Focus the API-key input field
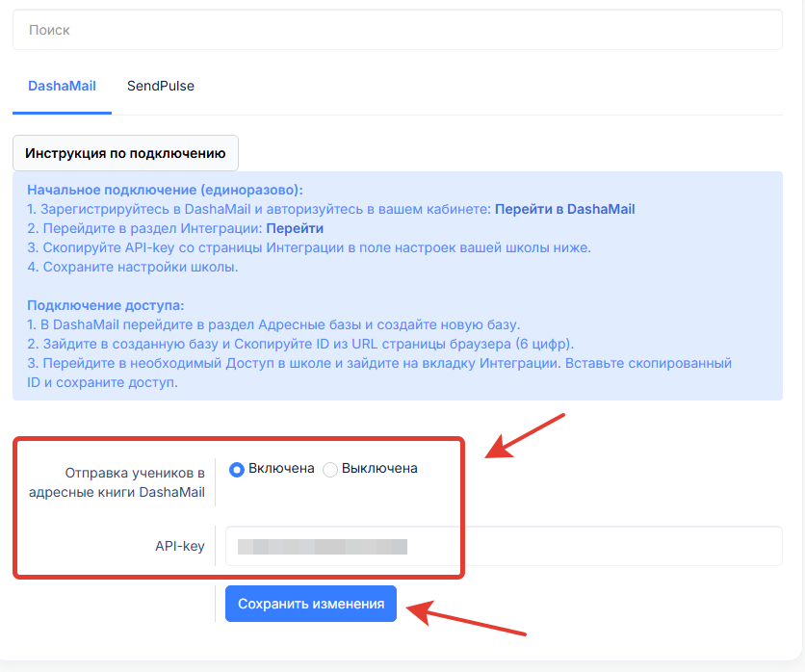Screen dimensions: 805x672 pyautogui.click(x=503, y=546)
